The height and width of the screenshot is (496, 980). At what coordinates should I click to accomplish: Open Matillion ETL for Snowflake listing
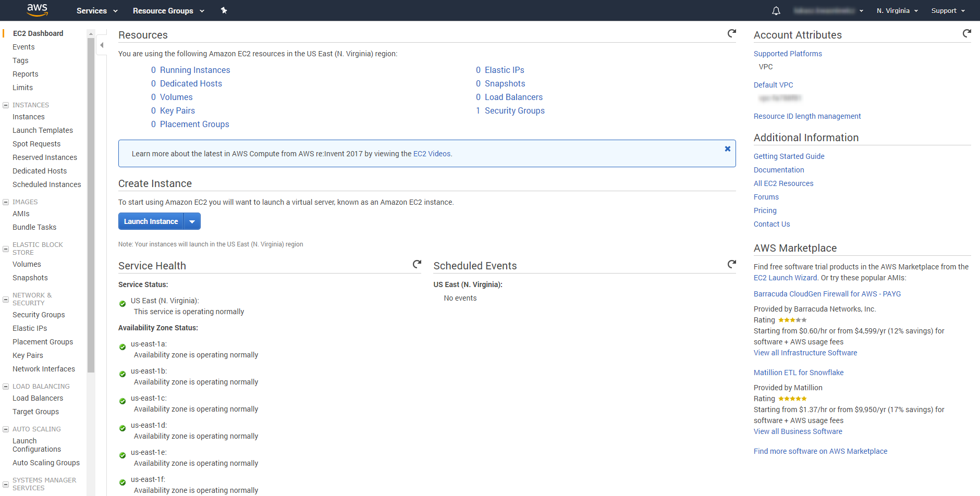coord(799,373)
